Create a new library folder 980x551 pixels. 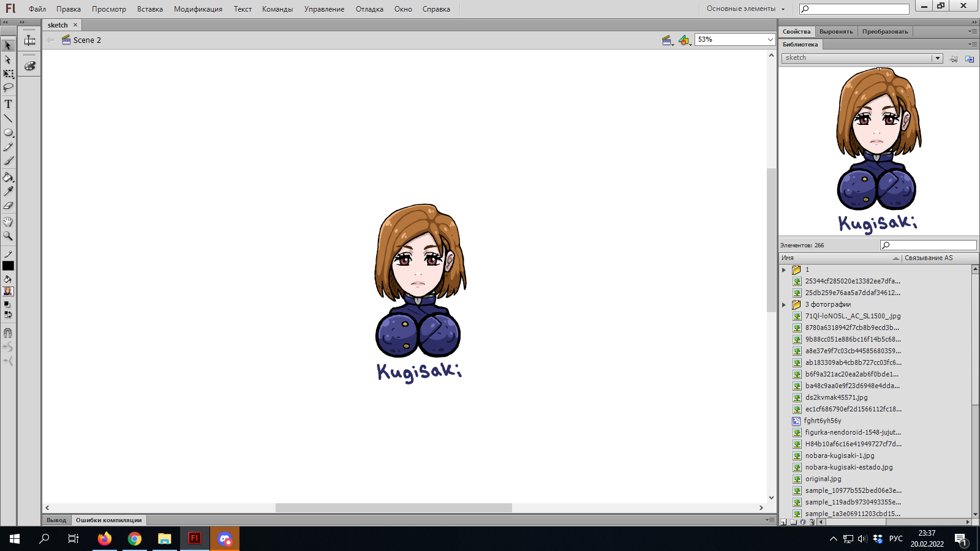[x=794, y=522]
